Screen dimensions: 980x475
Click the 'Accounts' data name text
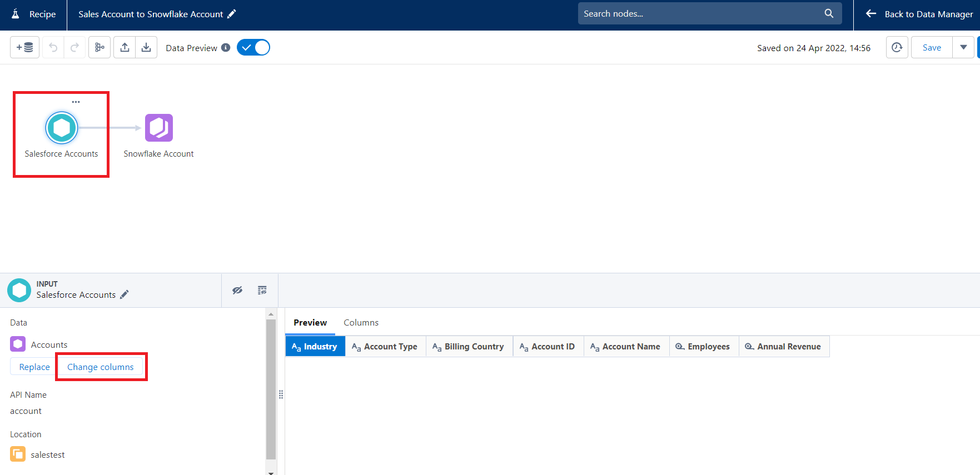tap(49, 344)
